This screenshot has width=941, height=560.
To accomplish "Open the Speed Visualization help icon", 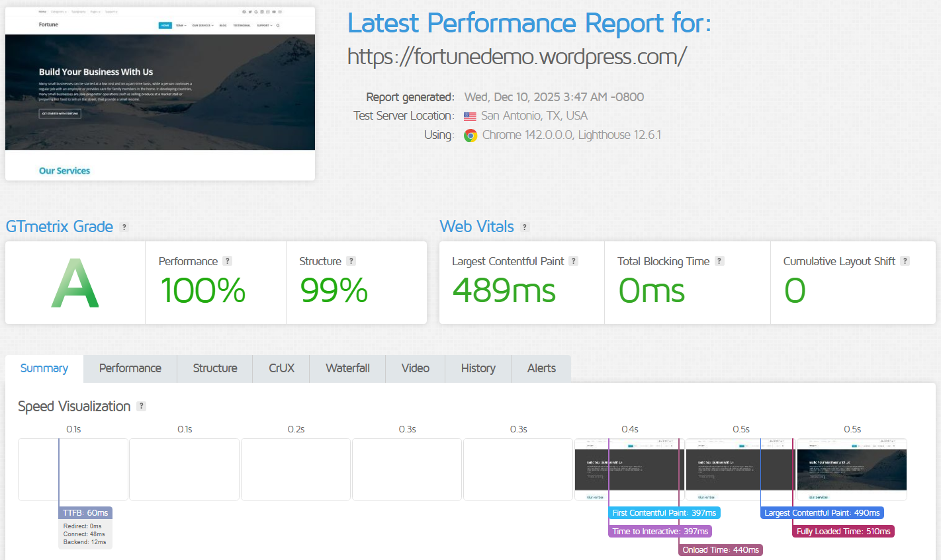I will [x=141, y=406].
